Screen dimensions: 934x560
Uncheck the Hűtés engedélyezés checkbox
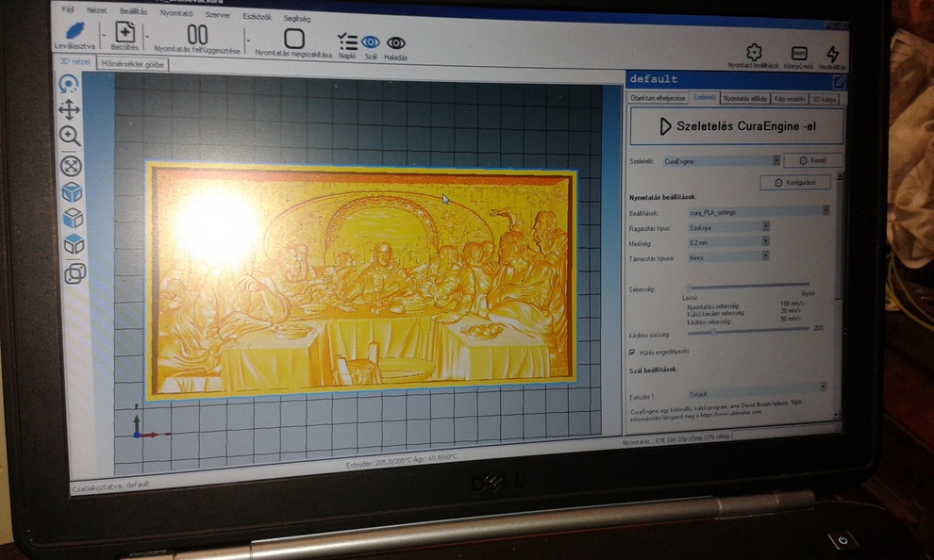(x=632, y=352)
